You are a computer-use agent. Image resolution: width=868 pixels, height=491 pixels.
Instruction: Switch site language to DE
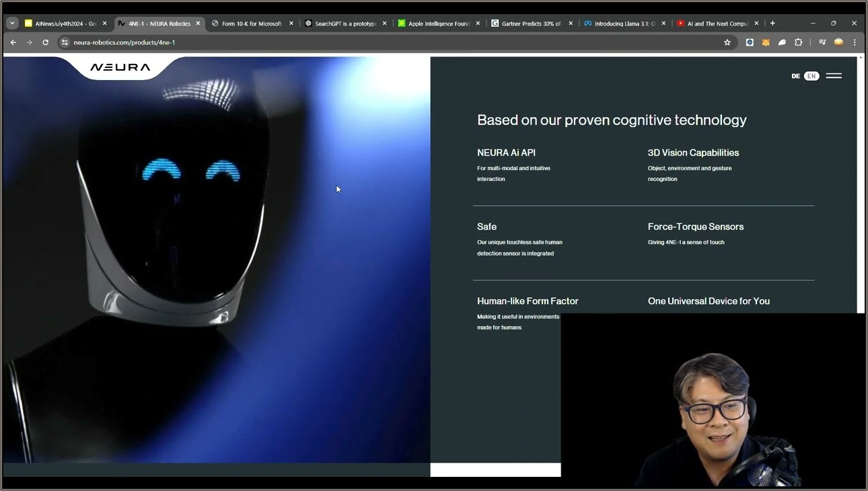[796, 76]
